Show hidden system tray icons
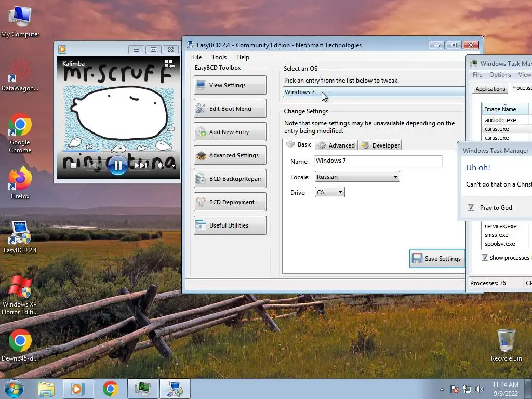Screen dimensions: 532x399 (x=442, y=389)
